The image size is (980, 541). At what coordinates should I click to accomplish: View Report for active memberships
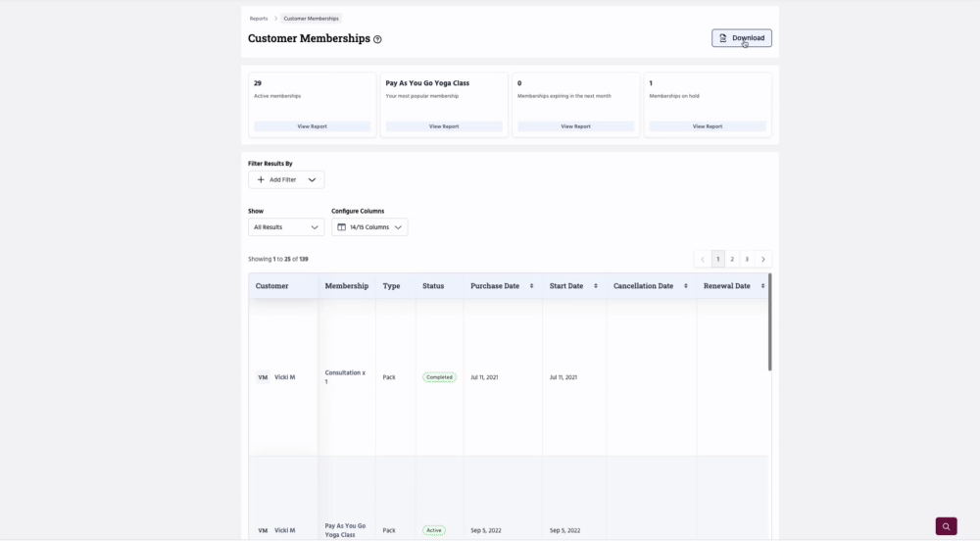(x=312, y=126)
